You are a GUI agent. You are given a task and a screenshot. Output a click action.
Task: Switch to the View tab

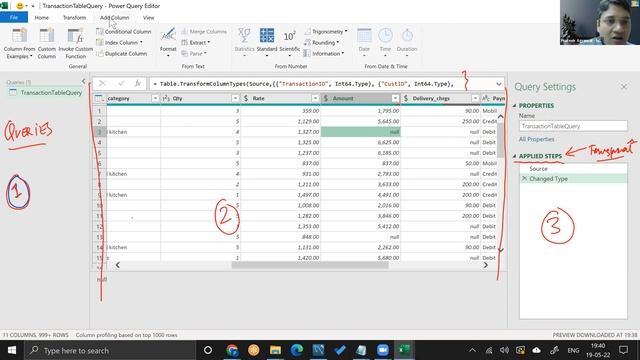[149, 18]
